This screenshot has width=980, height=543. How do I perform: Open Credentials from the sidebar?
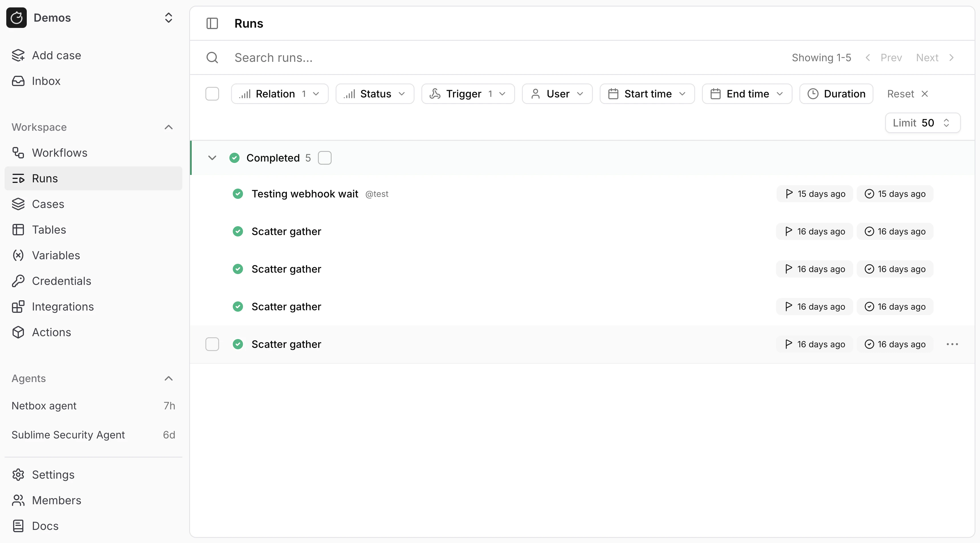coord(62,281)
